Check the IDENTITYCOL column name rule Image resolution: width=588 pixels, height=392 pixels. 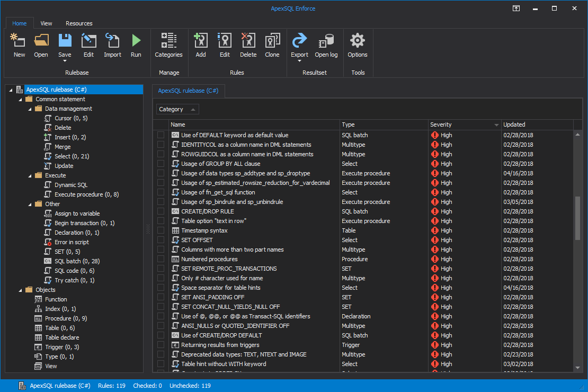[161, 145]
